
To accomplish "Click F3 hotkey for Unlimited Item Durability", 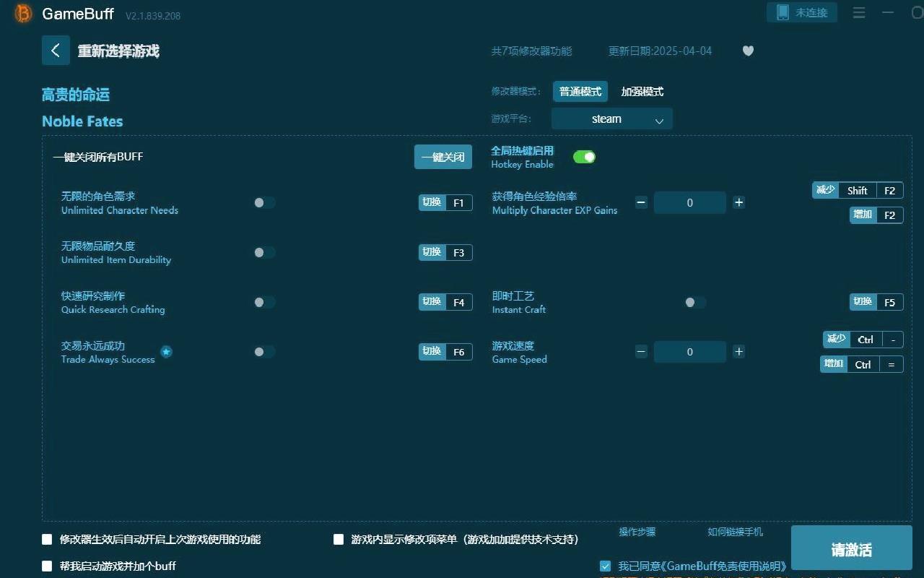I will 445,252.
